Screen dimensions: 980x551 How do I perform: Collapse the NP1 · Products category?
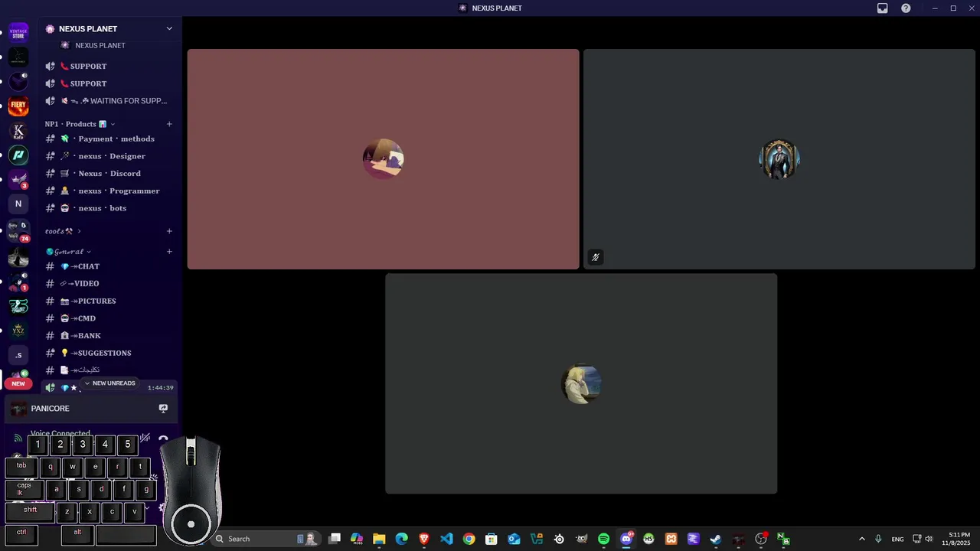(80, 124)
